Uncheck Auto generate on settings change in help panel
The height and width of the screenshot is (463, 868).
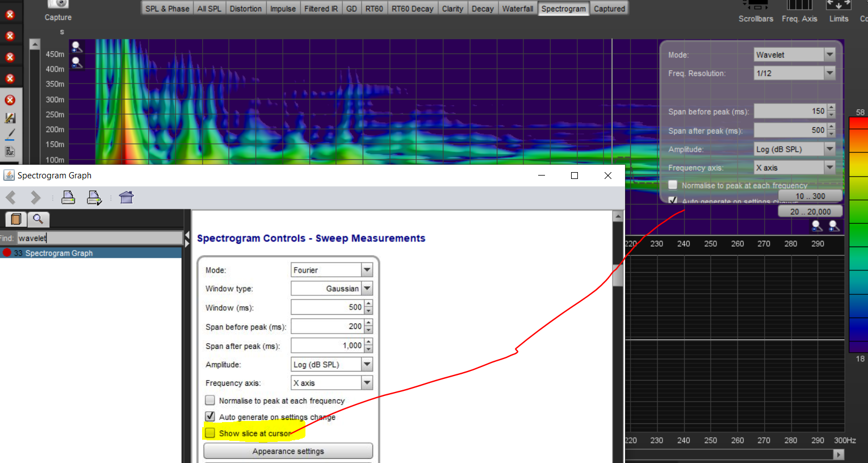pyautogui.click(x=210, y=416)
